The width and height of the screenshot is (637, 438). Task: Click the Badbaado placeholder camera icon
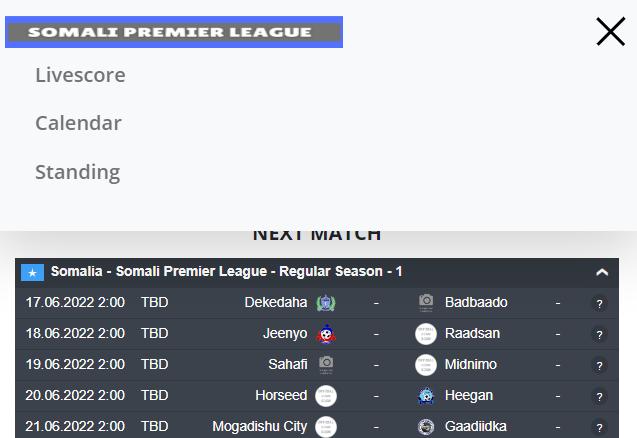426,303
